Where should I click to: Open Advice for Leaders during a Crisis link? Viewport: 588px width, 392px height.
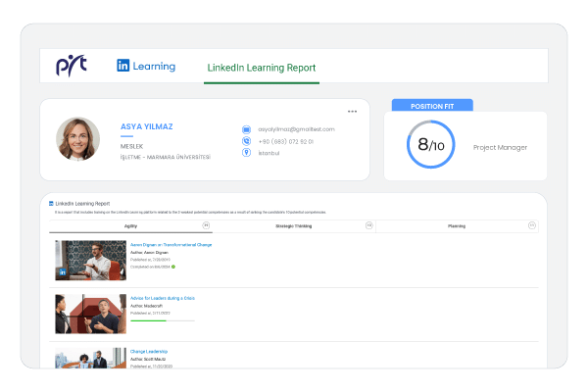coord(163,298)
